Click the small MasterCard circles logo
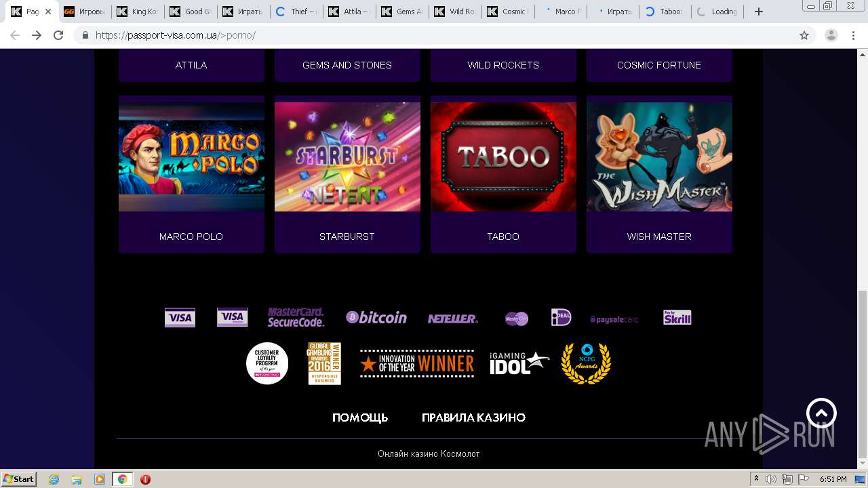 click(x=517, y=319)
